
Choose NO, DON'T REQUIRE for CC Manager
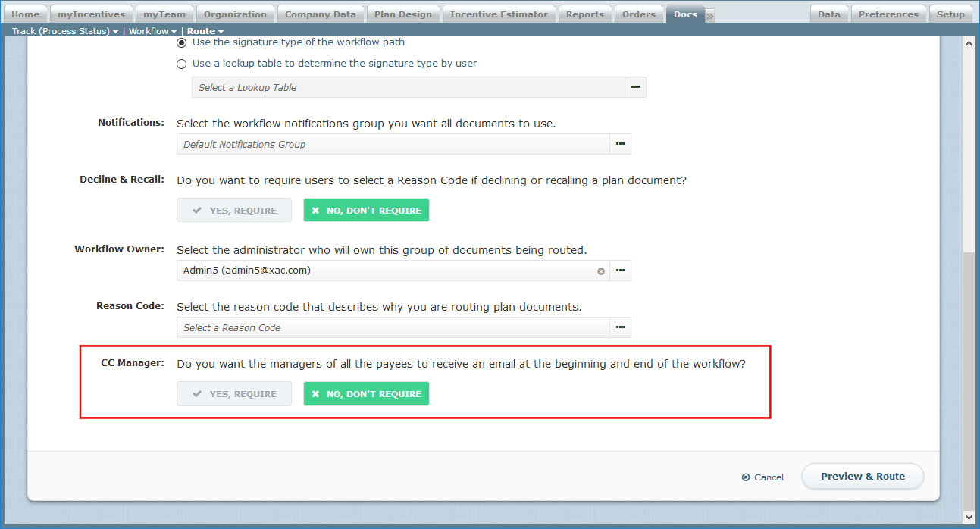tap(366, 394)
